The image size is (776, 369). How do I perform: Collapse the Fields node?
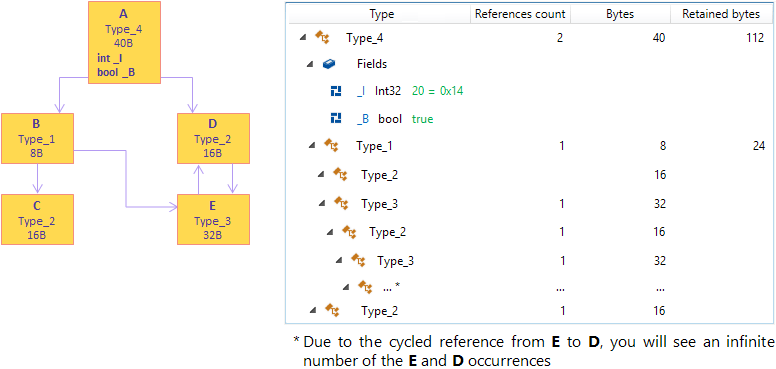(x=310, y=65)
